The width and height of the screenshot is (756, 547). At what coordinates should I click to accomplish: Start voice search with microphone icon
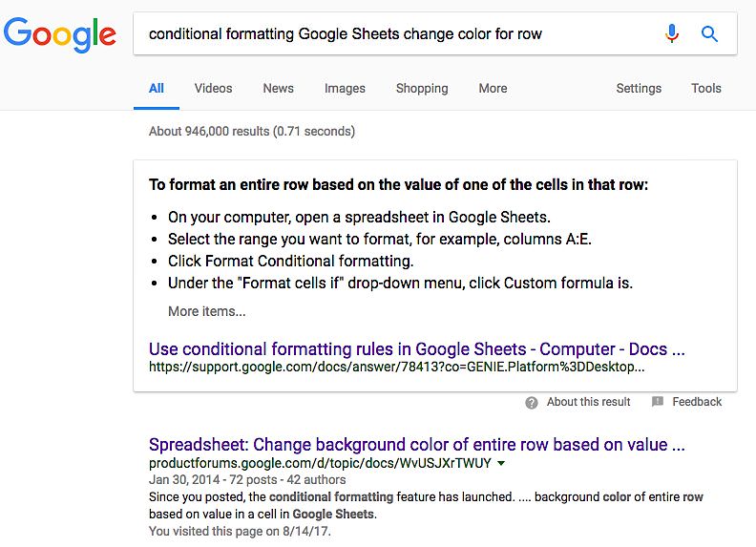[x=672, y=33]
